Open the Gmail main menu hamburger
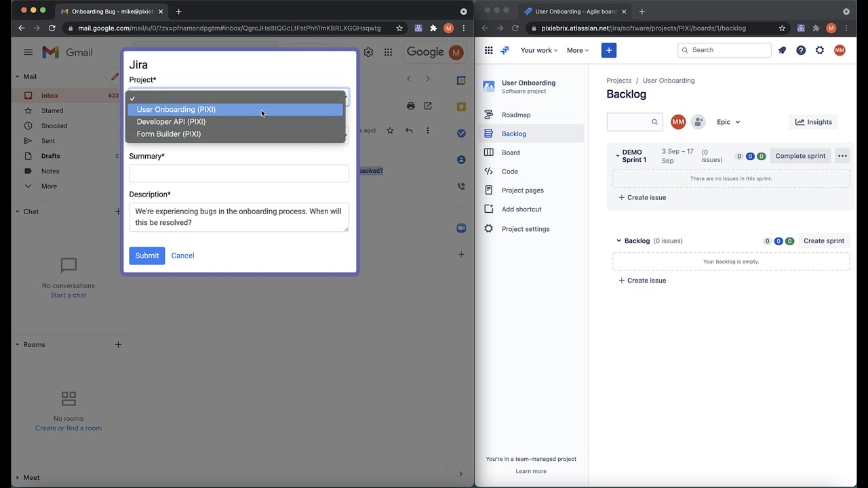Viewport: 868px width, 488px height. pos(28,52)
